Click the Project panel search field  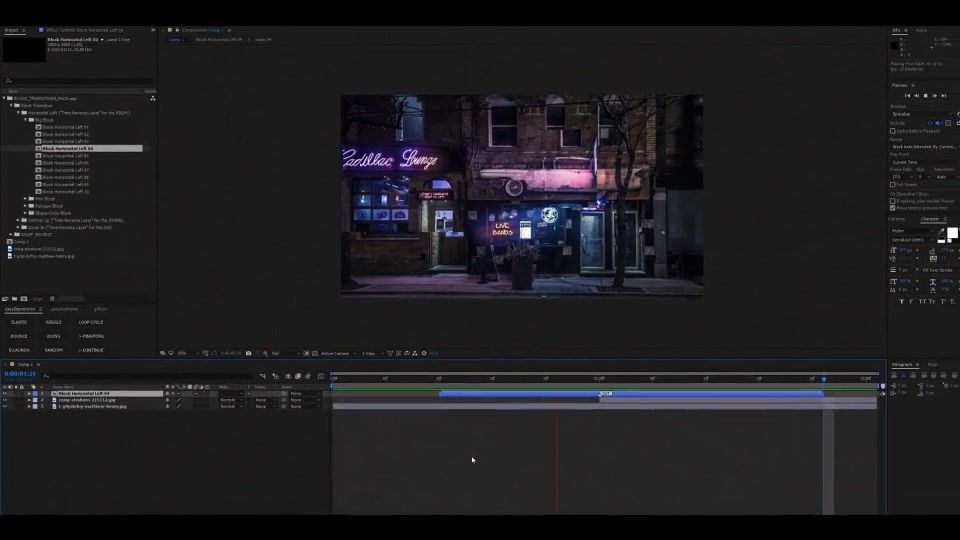(x=78, y=81)
